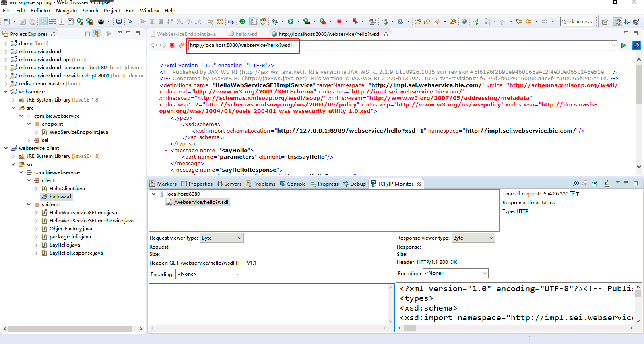644x344 pixels.
Task: Collapse the webservice_client project
Action: click(x=6, y=148)
